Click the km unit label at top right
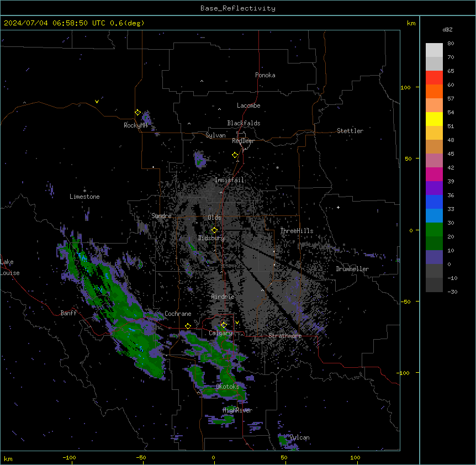The image size is (476, 465). pyautogui.click(x=411, y=23)
